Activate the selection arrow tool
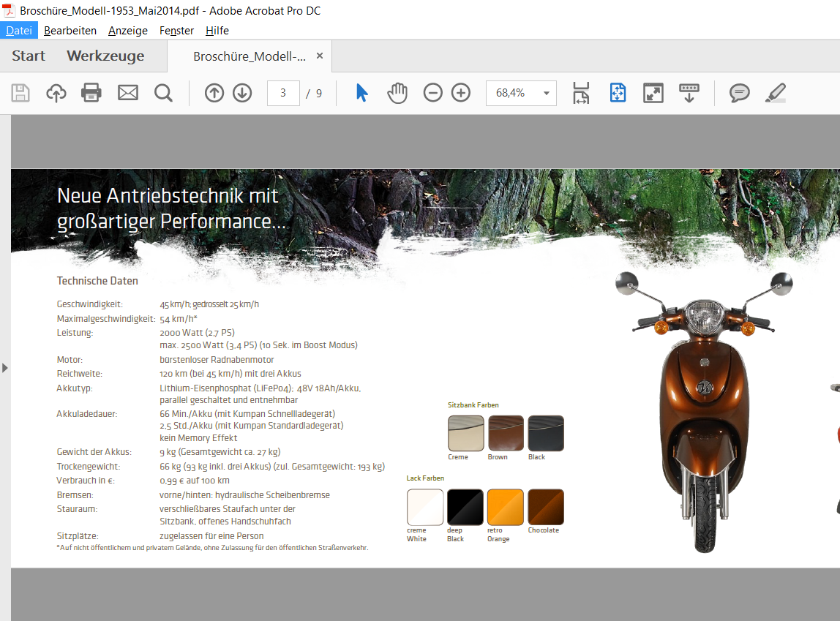Screen dimensions: 840x621 tap(361, 93)
